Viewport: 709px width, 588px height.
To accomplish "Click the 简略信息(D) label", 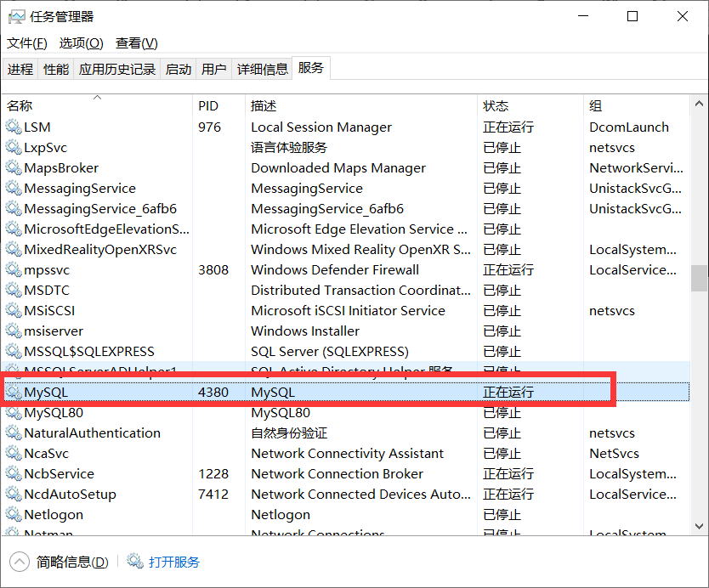I will 72,562.
